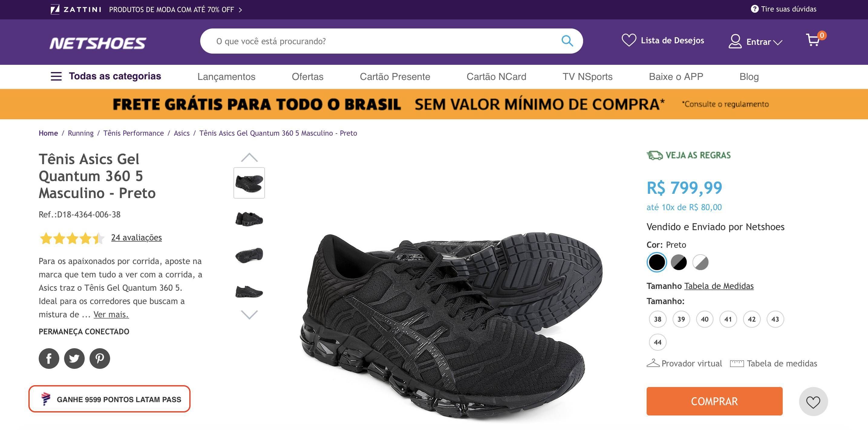This screenshot has width=868, height=430.
Task: Share product on Pinterest icon
Action: (100, 358)
